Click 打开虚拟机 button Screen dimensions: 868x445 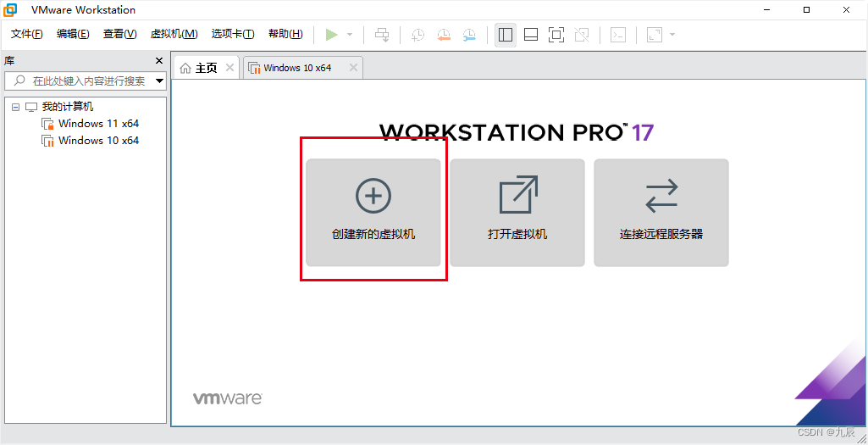(x=517, y=213)
